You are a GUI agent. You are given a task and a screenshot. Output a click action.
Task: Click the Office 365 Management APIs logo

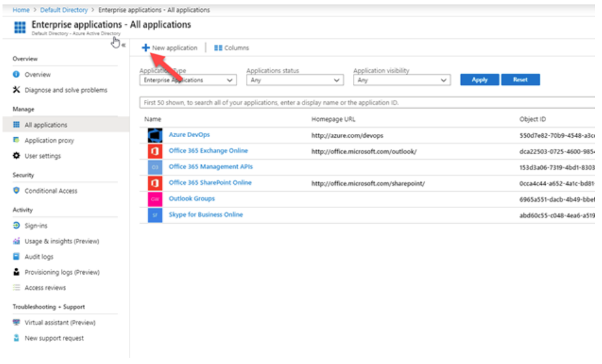pos(155,167)
